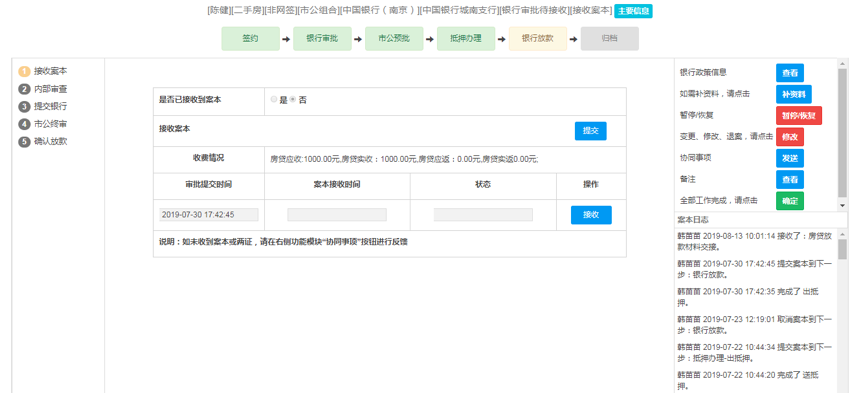Open the 主要信息 badge button

tap(634, 11)
